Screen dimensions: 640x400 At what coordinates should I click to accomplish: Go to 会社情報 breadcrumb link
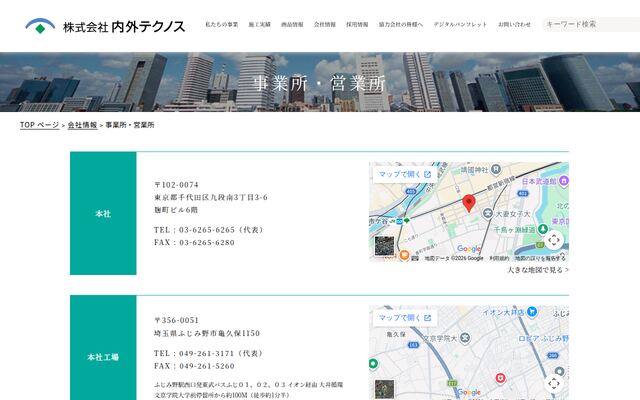point(82,125)
